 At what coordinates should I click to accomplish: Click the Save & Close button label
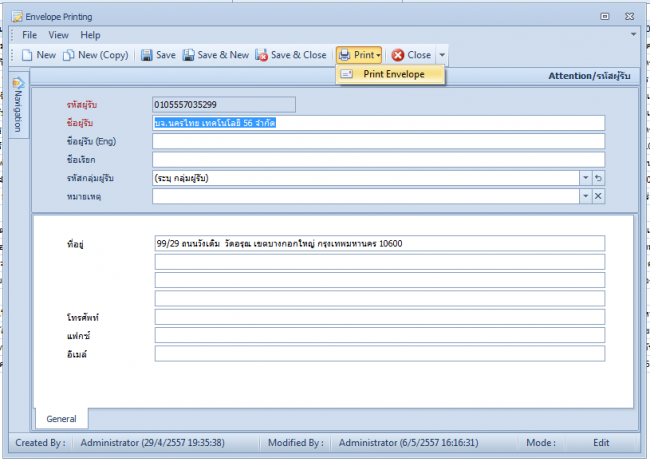298,55
